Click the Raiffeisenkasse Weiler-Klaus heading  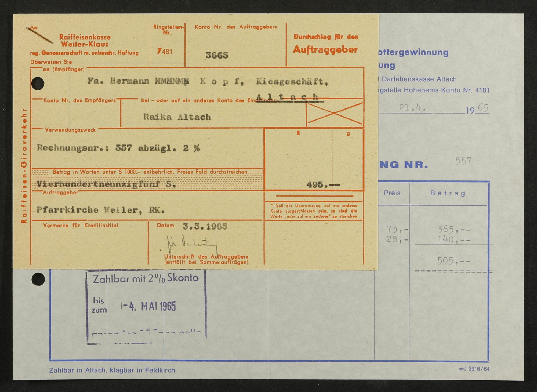[x=85, y=41]
